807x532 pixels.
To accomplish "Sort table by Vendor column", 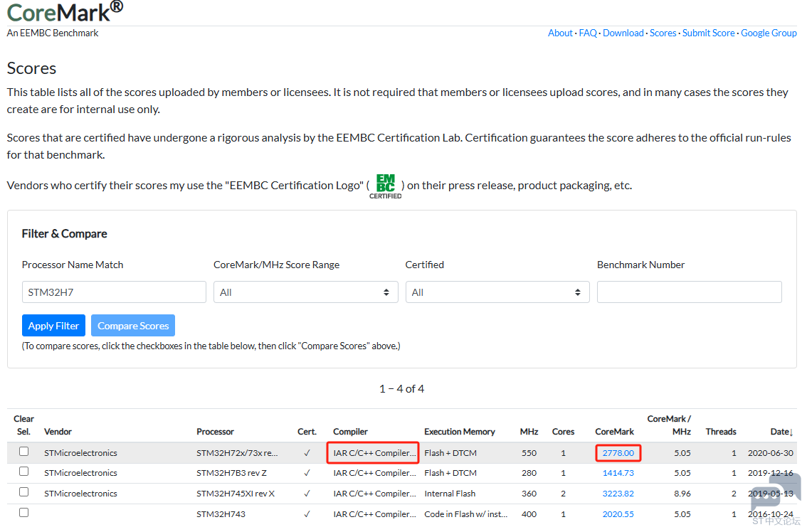I will (58, 431).
